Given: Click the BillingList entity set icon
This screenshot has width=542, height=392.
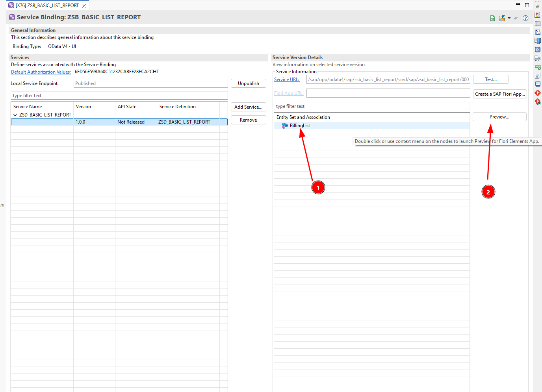Looking at the screenshot, I should tap(285, 126).
